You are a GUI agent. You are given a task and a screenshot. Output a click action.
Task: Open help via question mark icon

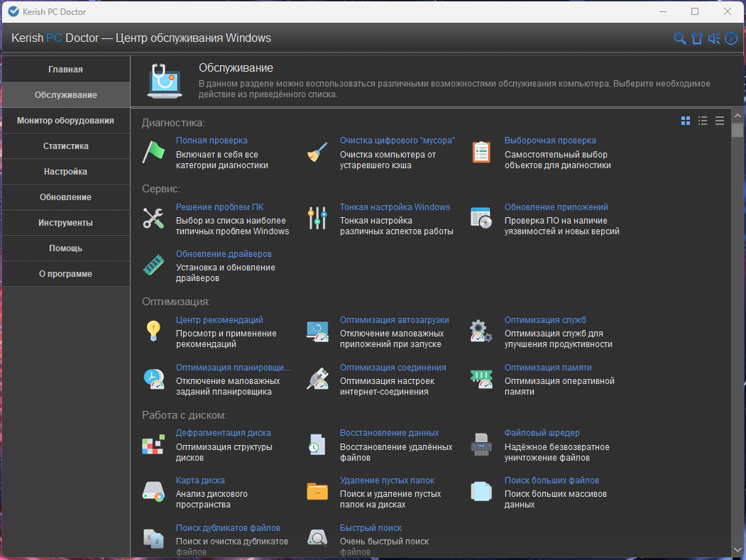[x=731, y=38]
